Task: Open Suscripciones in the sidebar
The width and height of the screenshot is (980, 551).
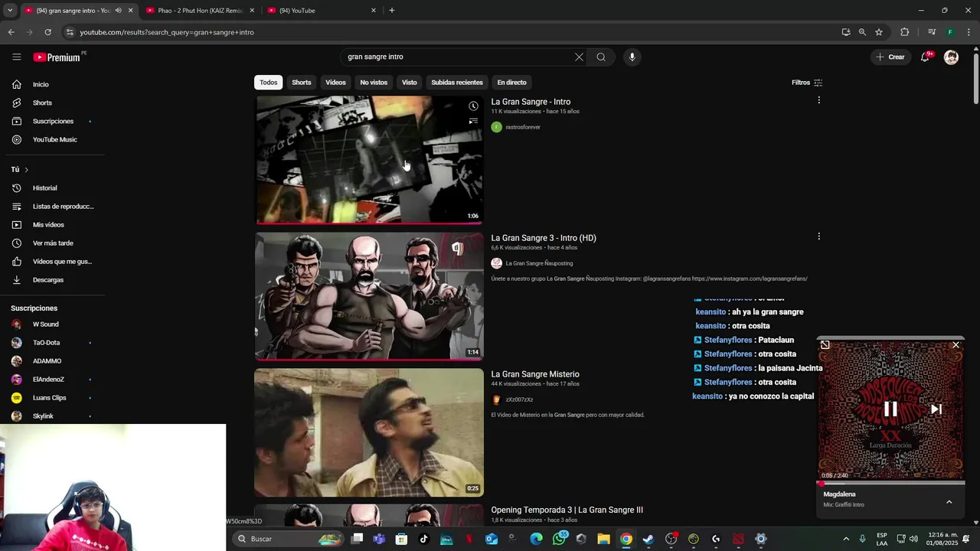Action: click(x=52, y=121)
